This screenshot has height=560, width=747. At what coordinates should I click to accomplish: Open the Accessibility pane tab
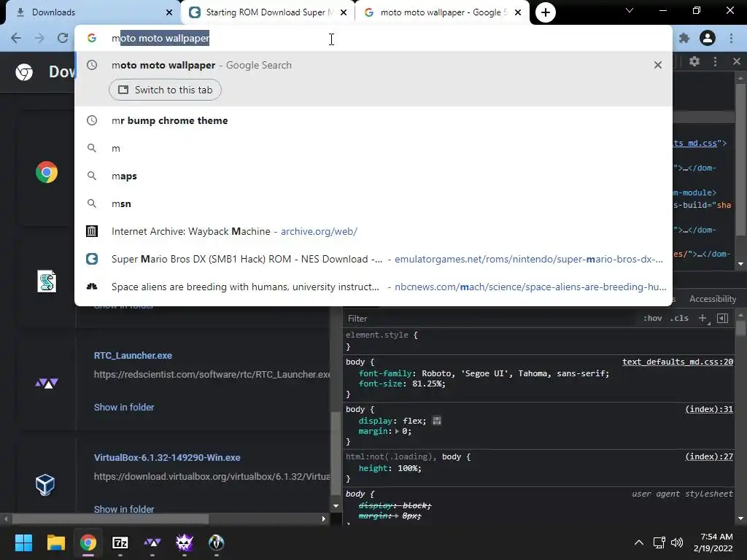(712, 299)
